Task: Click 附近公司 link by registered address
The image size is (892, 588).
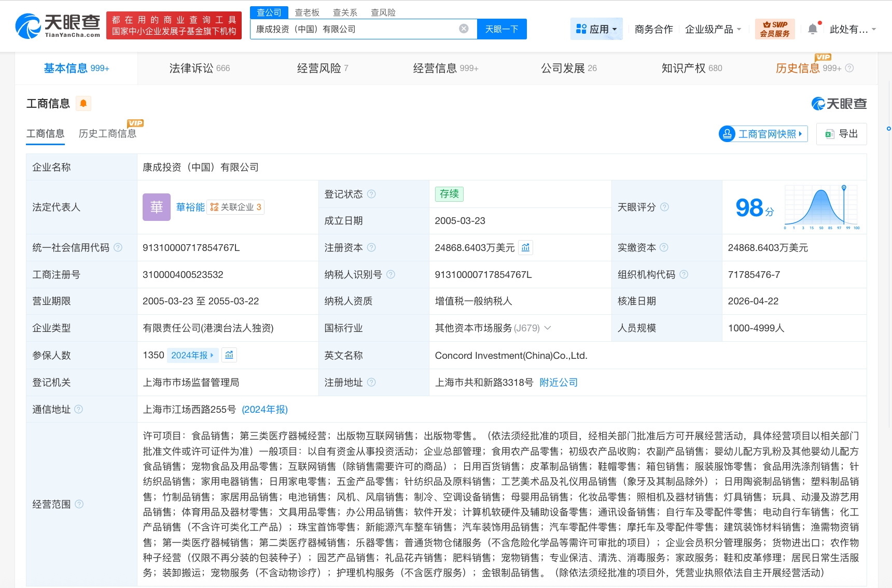Action: tap(559, 383)
